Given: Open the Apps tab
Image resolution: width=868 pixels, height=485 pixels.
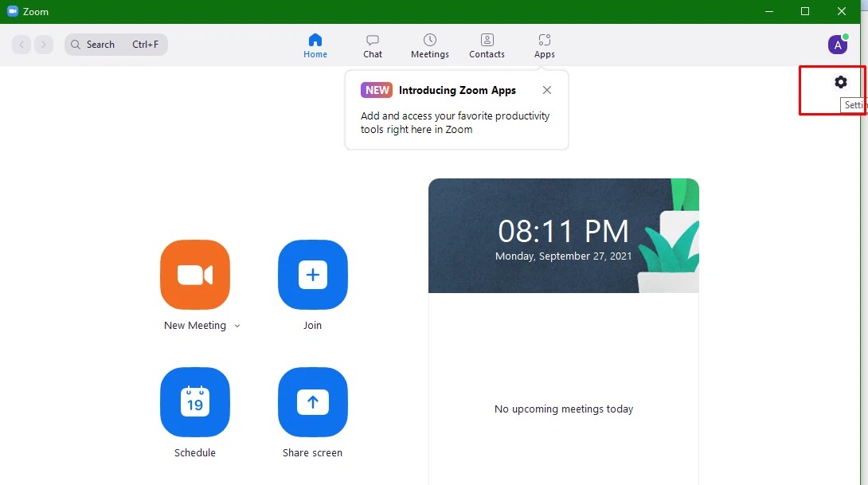Looking at the screenshot, I should [x=544, y=46].
